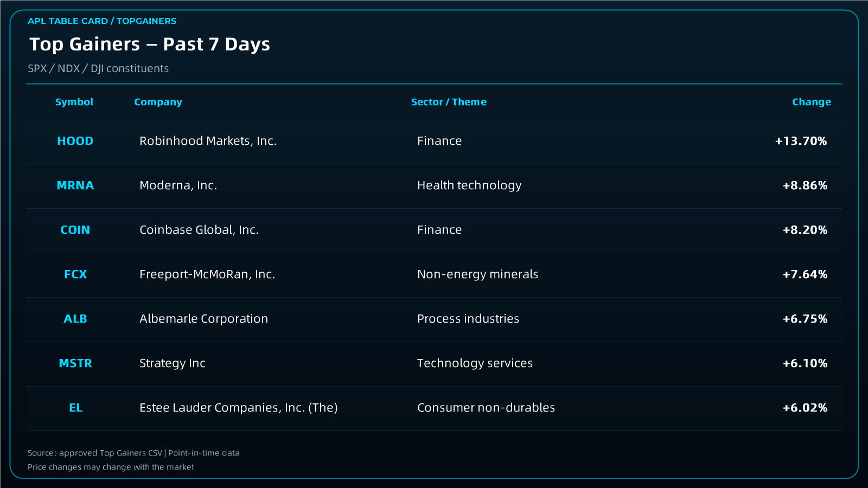Click the 'Robinhood Markets, Inc.' company name

pos(208,141)
